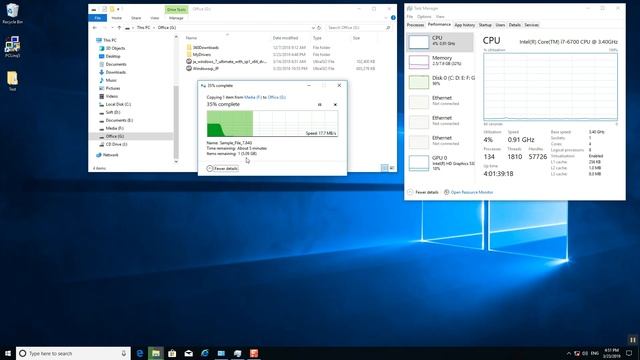The width and height of the screenshot is (640, 360).
Task: Go up one folder level
Action: tap(119, 28)
